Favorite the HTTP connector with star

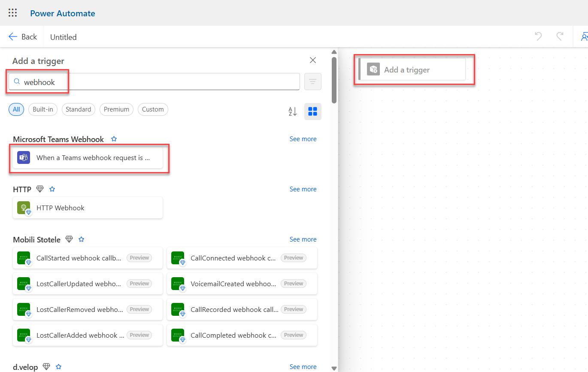[x=52, y=189]
